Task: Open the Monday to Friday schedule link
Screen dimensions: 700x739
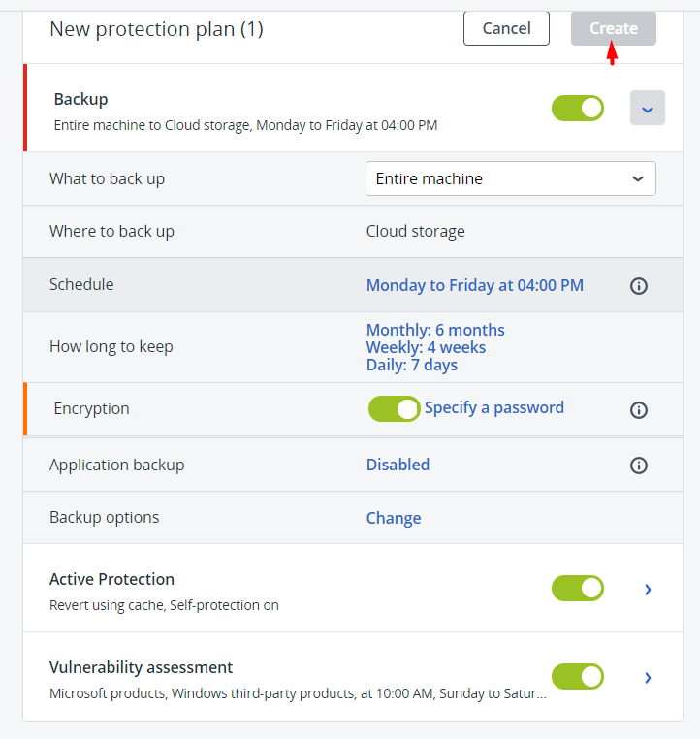Action: (474, 285)
